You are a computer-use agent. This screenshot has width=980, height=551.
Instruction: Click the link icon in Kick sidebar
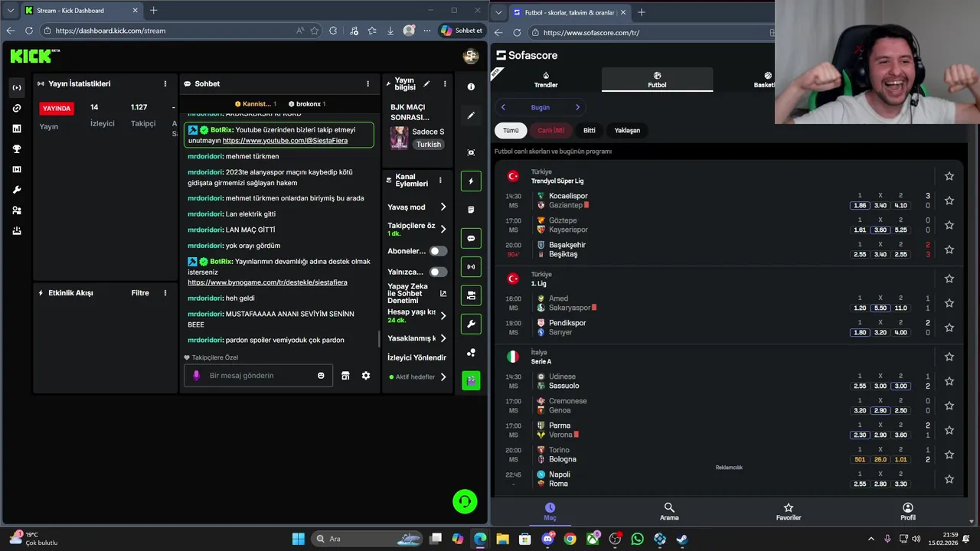tap(17, 108)
